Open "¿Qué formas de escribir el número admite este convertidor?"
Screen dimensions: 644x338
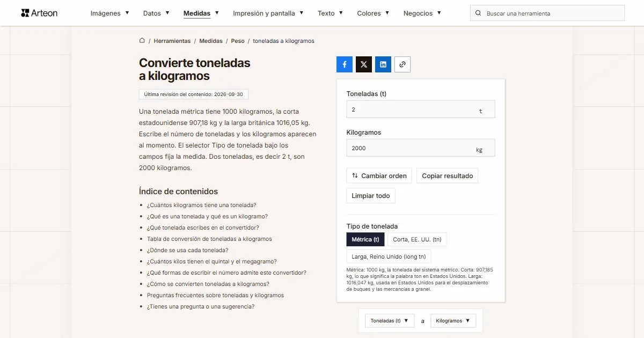pyautogui.click(x=226, y=273)
